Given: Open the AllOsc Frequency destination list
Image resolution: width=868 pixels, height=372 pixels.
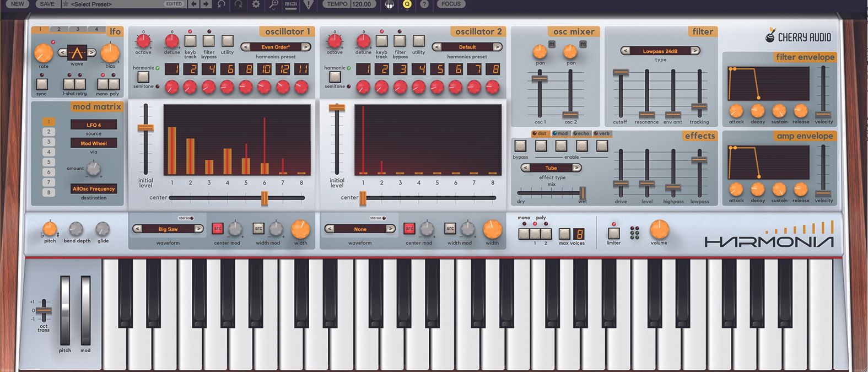Looking at the screenshot, I should pos(94,188).
